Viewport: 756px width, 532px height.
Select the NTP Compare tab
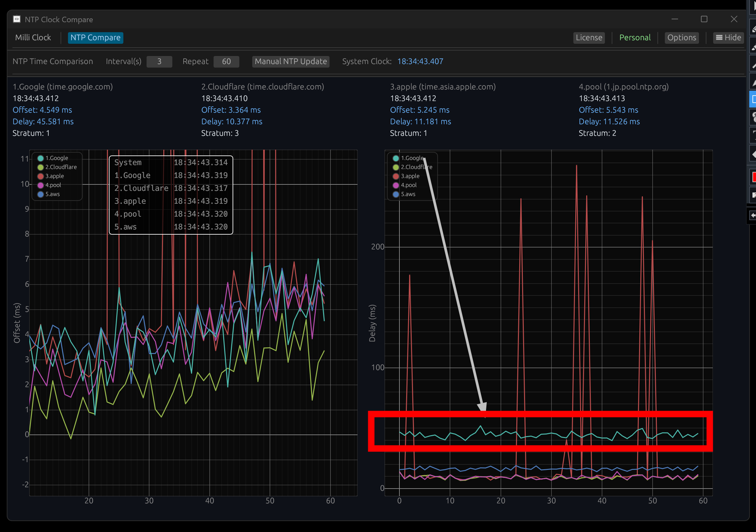coord(95,38)
